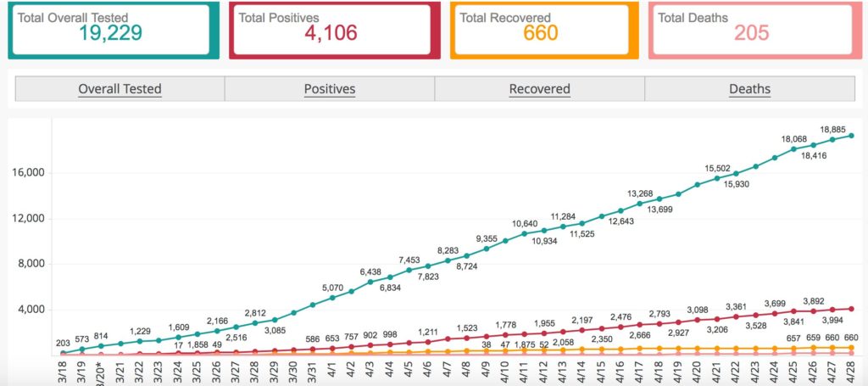Switch to the Positives tab
Screen dimensions: 868x386
[330, 88]
